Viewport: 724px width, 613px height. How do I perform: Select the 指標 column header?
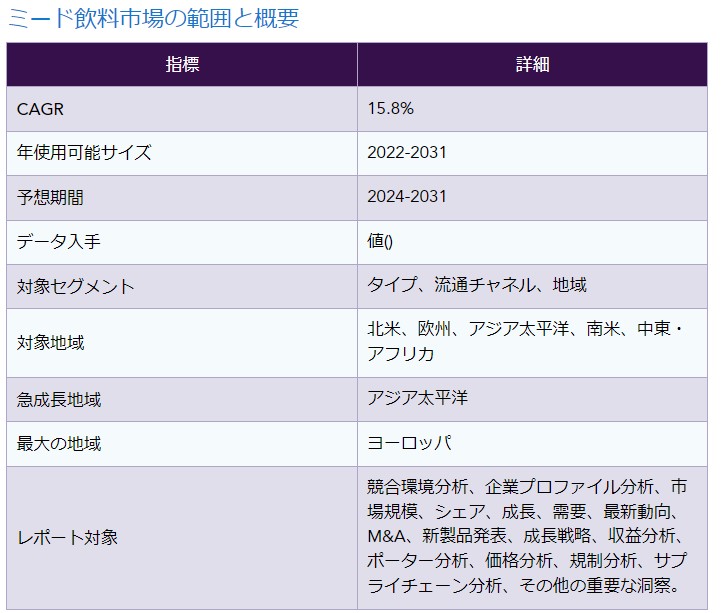(182, 65)
